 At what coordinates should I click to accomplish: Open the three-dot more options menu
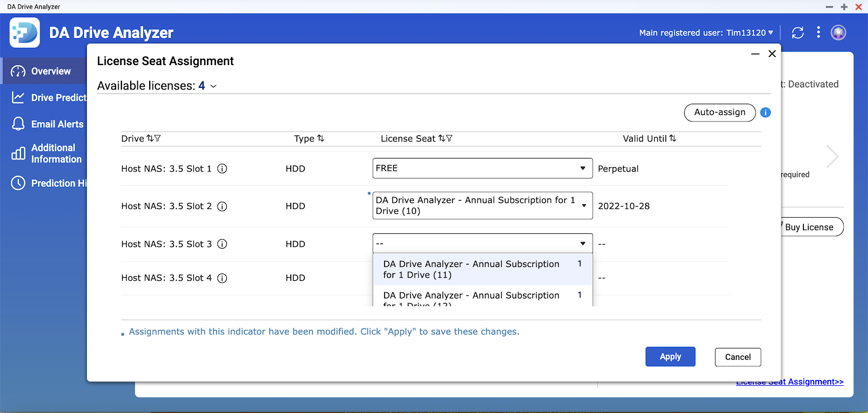pyautogui.click(x=819, y=33)
